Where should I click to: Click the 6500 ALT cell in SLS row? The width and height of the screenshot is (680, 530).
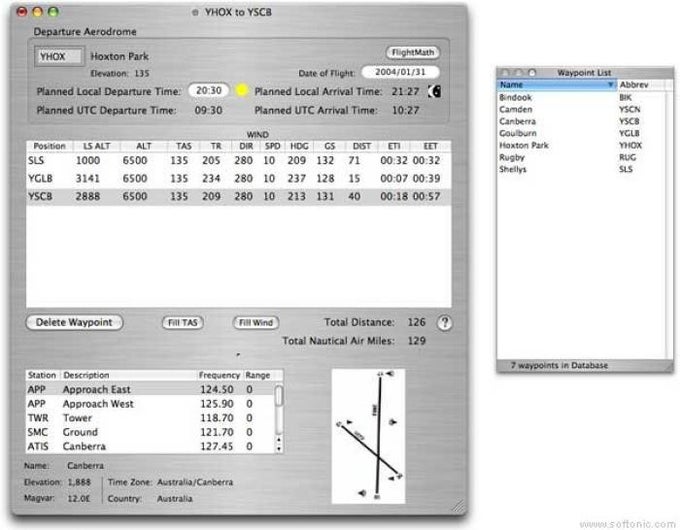(135, 160)
